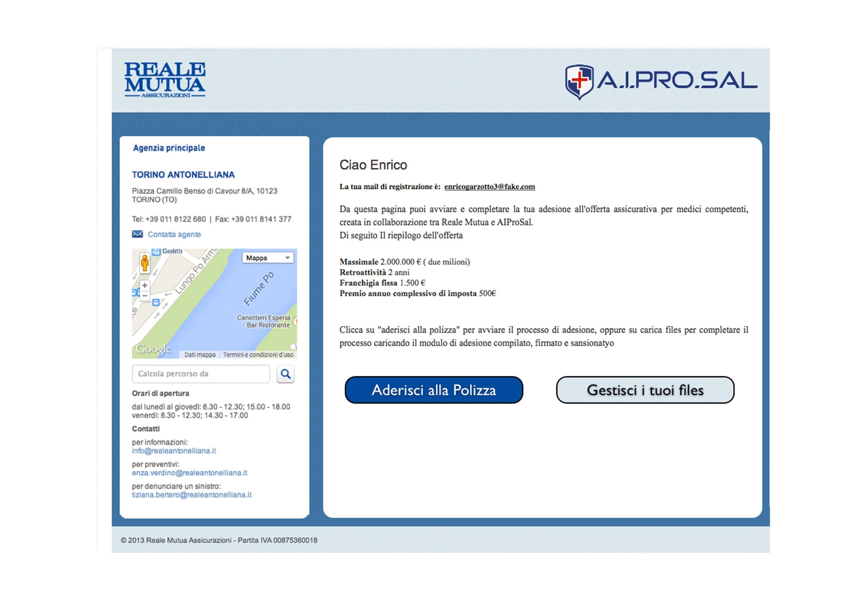Click Termini e condizioni d'uso
This screenshot has width=868, height=600.
(x=258, y=354)
